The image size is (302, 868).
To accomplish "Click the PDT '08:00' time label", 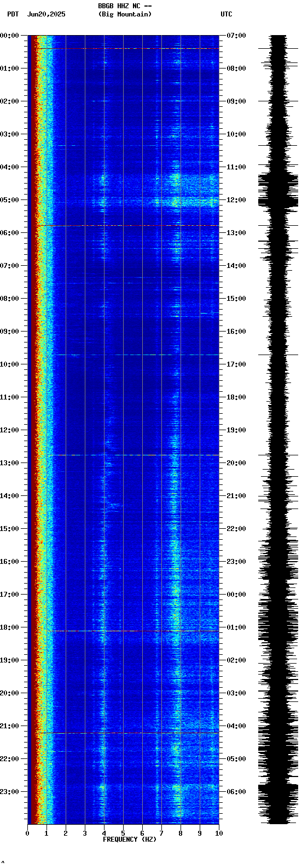I will tap(9, 299).
